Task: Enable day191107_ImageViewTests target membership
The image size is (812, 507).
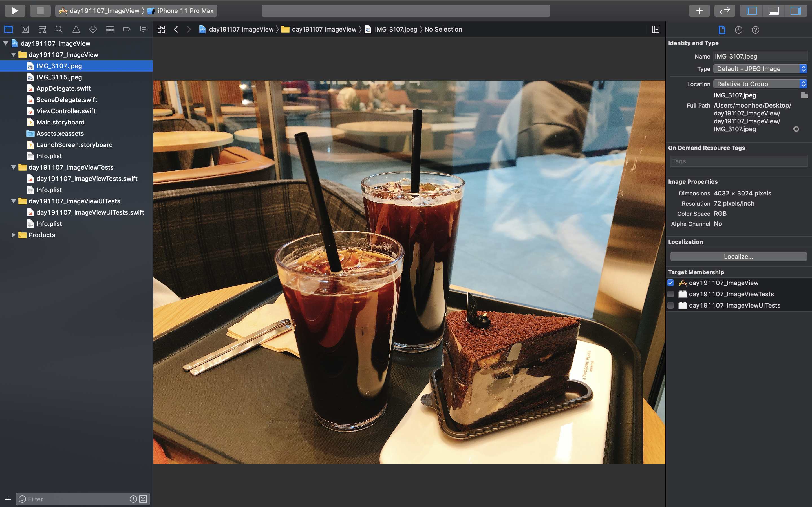Action: [x=670, y=294]
